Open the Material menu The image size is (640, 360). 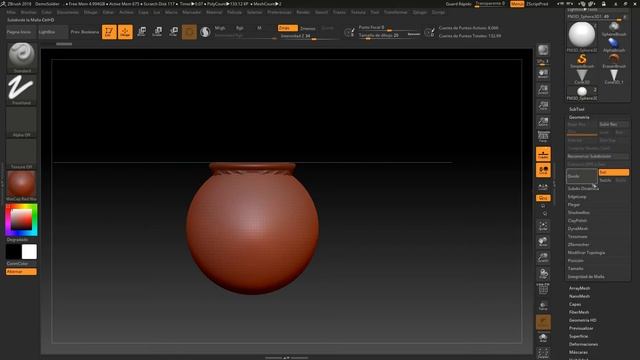(214, 12)
